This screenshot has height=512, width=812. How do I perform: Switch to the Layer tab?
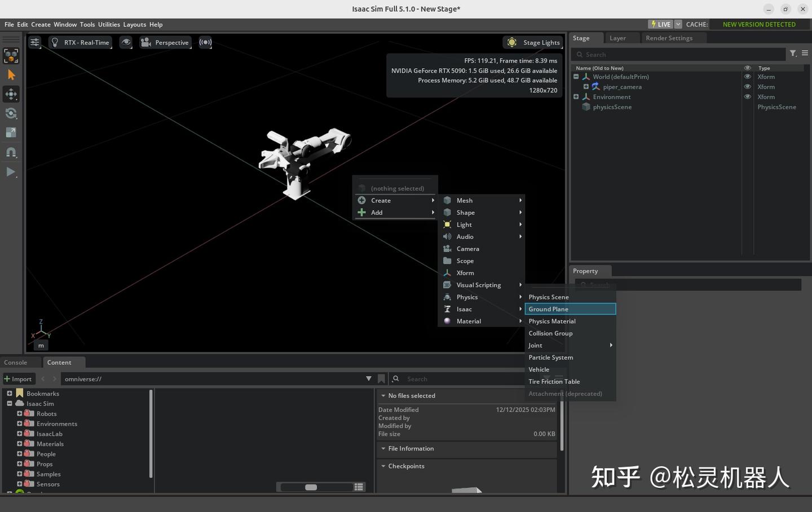pos(617,38)
